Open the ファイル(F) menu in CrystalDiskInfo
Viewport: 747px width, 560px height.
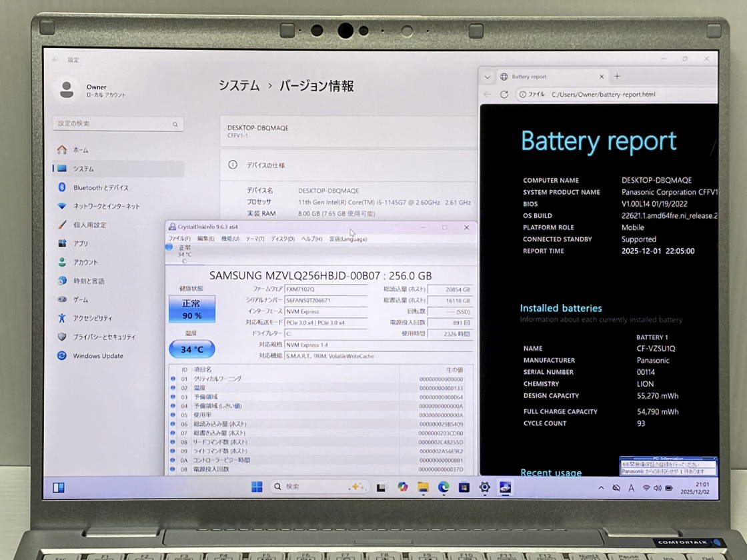[179, 239]
